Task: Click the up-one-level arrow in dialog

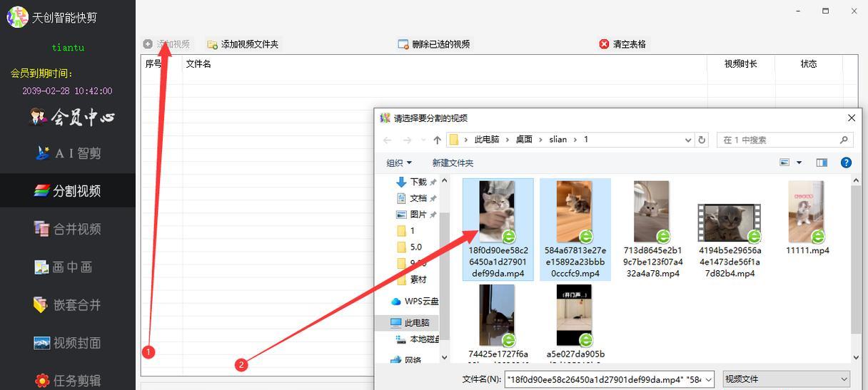Action: point(437,140)
